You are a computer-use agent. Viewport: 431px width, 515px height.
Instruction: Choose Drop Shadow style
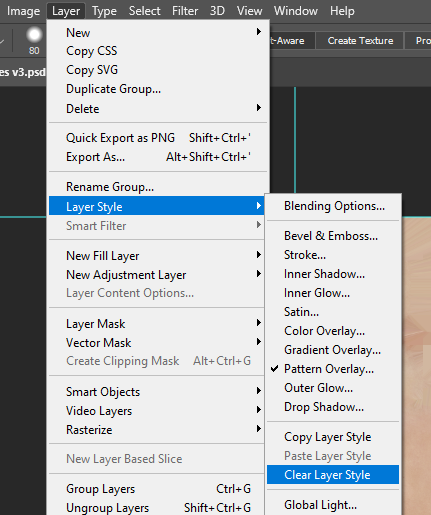(x=333, y=407)
